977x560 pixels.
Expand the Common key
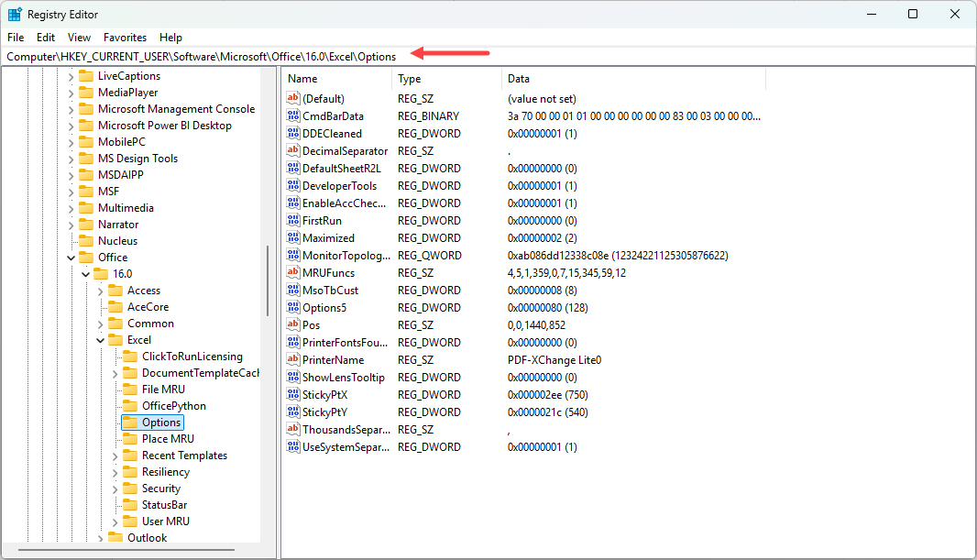[x=100, y=324]
